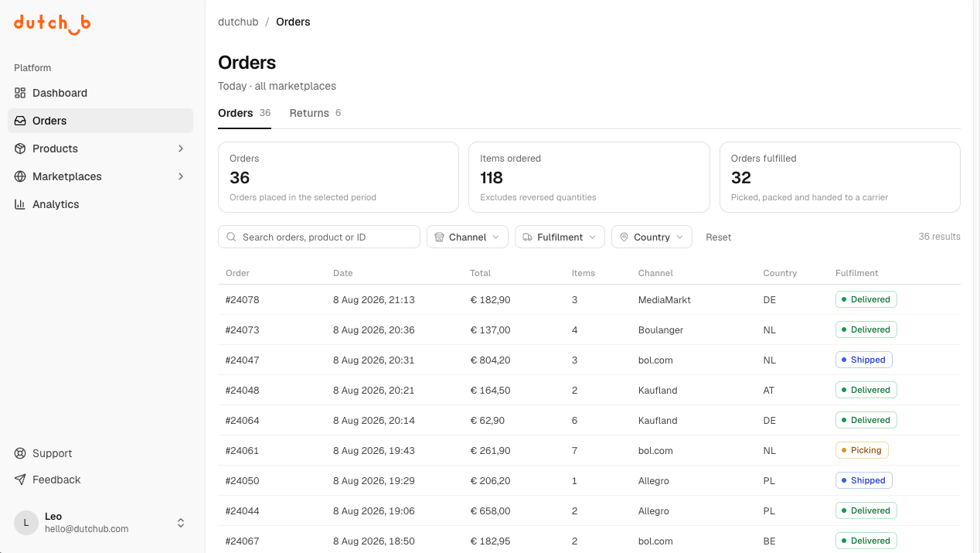Reset the order filters
This screenshot has height=553, width=980.
point(718,237)
